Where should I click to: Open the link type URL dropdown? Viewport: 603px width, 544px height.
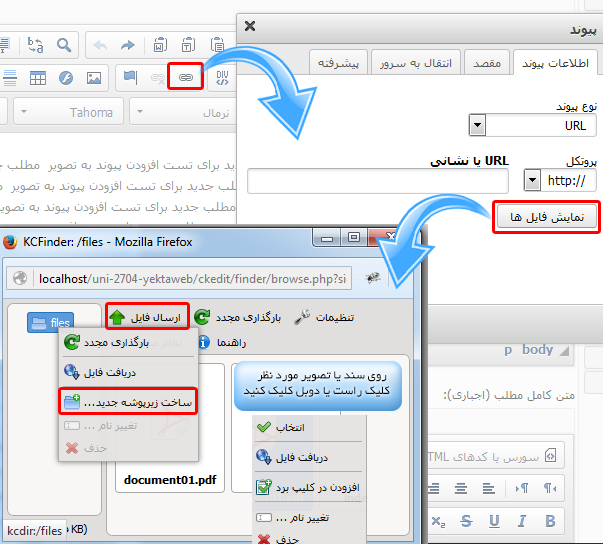(x=477, y=126)
